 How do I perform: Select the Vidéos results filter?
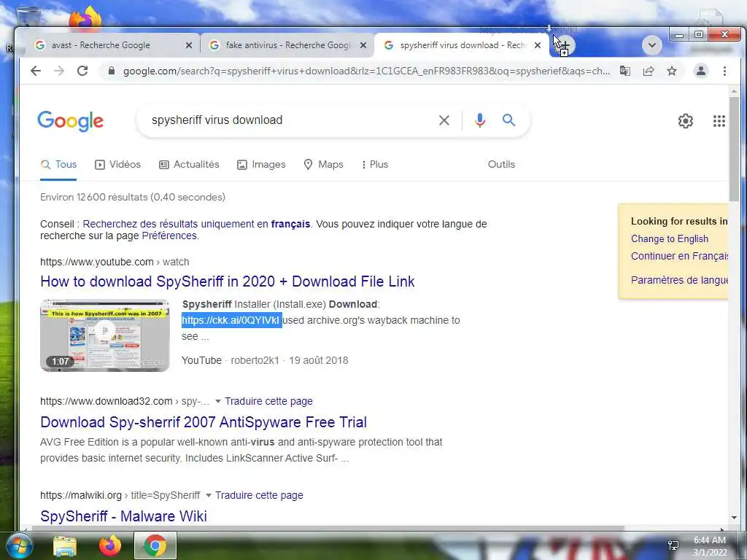tap(117, 165)
